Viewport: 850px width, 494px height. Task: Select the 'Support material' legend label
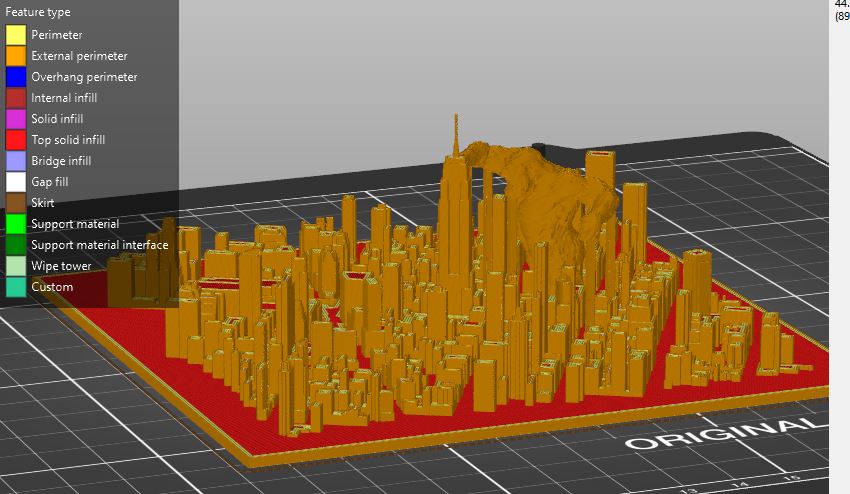pyautogui.click(x=75, y=224)
